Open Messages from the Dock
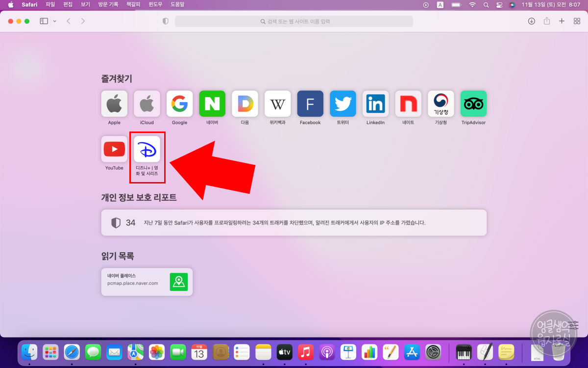588x368 pixels. tap(93, 352)
